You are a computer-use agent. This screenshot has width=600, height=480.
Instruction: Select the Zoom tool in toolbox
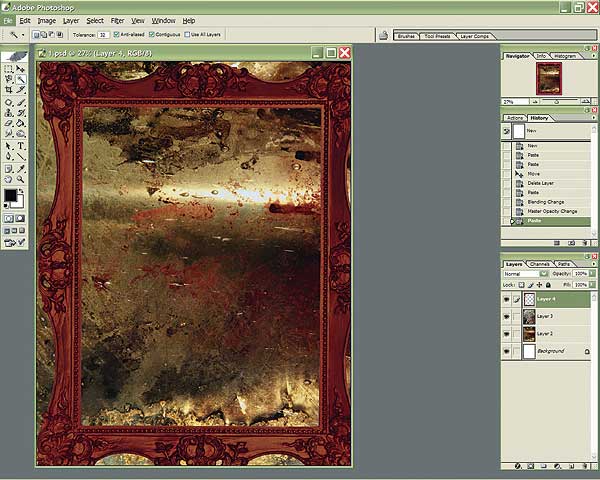21,178
